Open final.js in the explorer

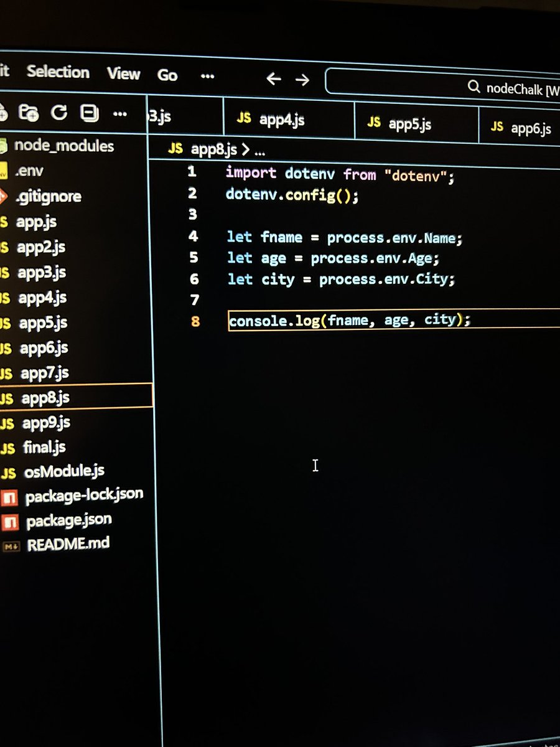(x=44, y=448)
